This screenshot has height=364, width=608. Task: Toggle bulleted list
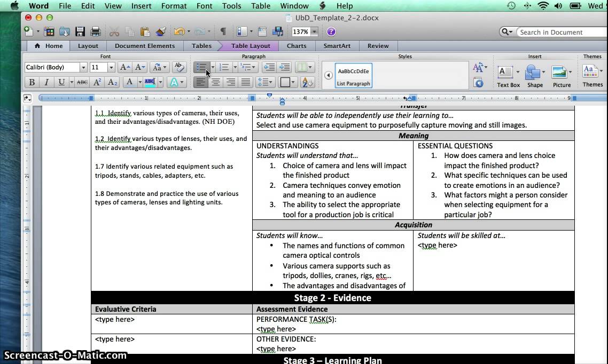[x=201, y=67]
